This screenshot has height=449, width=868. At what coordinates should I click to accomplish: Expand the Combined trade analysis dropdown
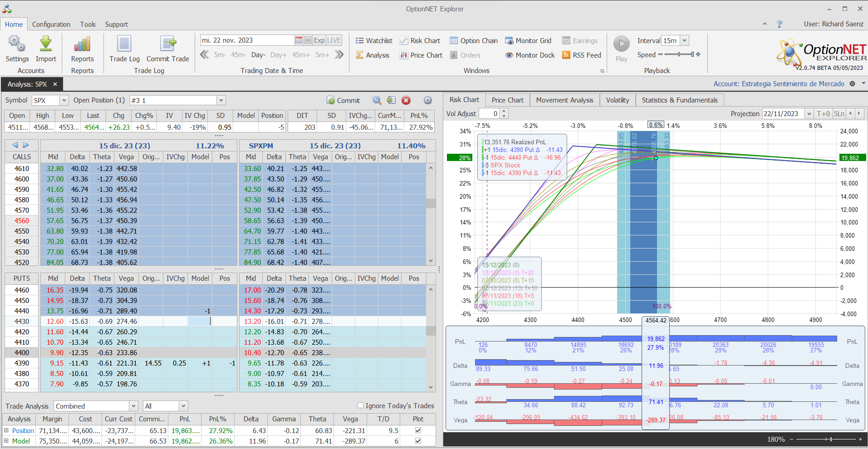(x=133, y=406)
